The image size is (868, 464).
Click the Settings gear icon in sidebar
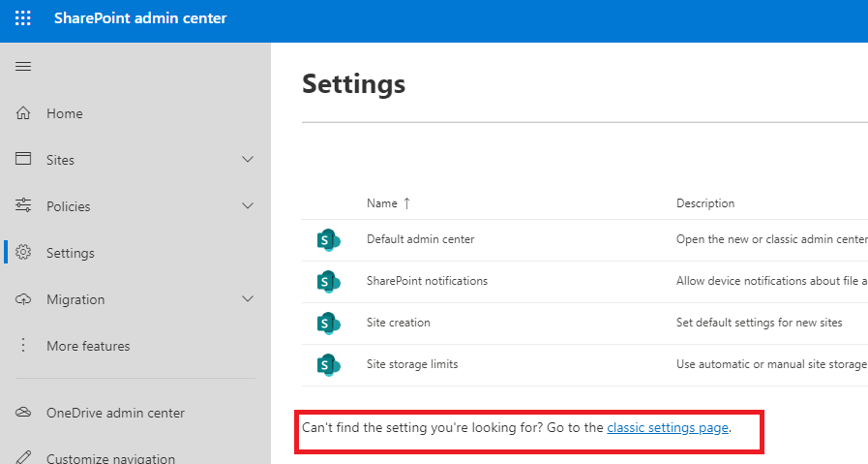tap(24, 253)
